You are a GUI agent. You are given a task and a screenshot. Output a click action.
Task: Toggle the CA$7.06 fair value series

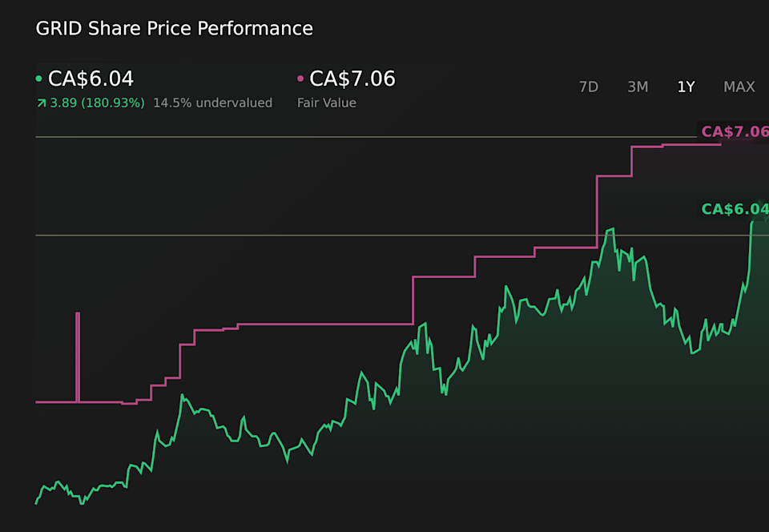(351, 79)
